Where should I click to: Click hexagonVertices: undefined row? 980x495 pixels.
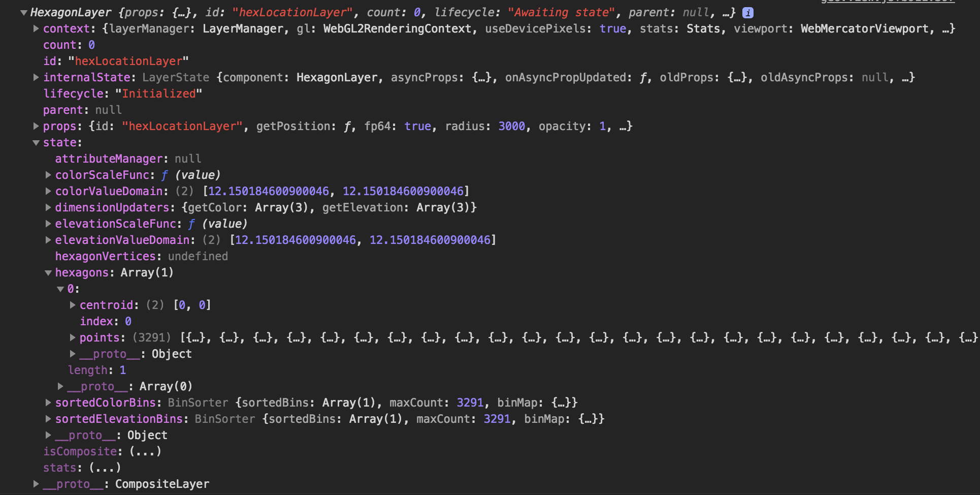coord(142,257)
